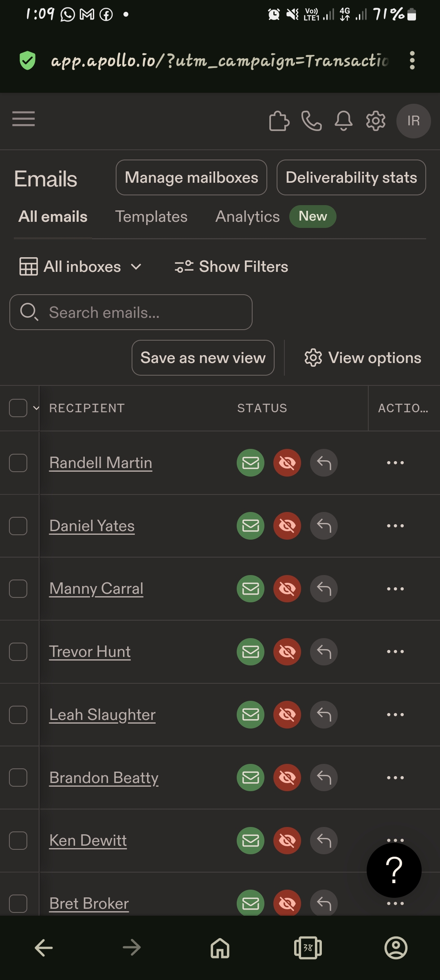Screen dimensions: 440x980
Task: Expand the All inboxes dropdown
Action: pyautogui.click(x=81, y=267)
